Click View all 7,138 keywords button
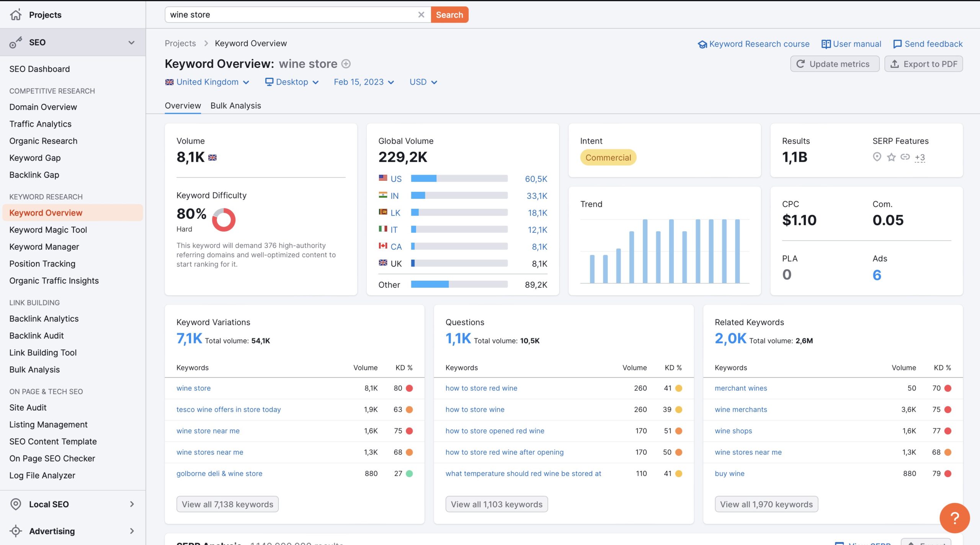The image size is (980, 545). pos(227,504)
